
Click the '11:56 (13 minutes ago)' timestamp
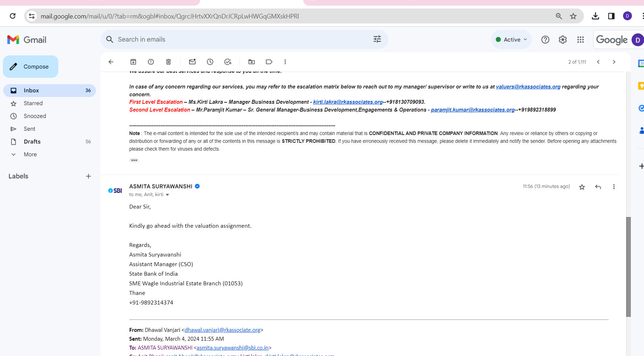tap(546, 187)
